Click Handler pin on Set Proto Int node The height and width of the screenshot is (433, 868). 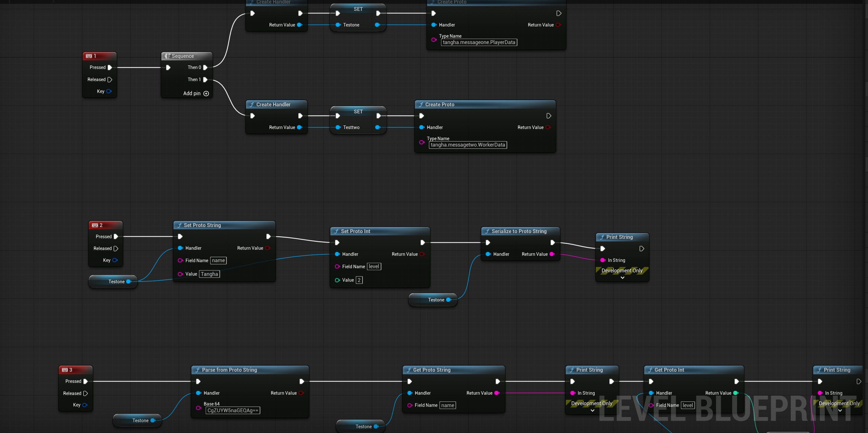coord(337,254)
